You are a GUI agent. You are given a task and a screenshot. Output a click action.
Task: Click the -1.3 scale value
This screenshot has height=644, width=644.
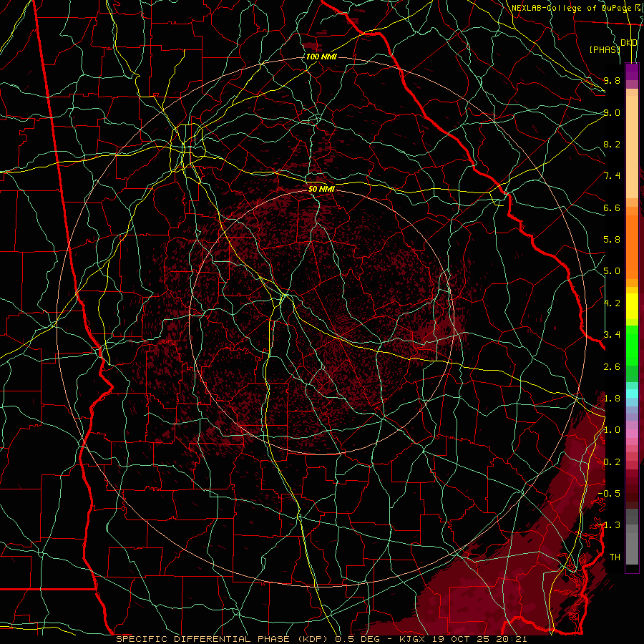[609, 525]
